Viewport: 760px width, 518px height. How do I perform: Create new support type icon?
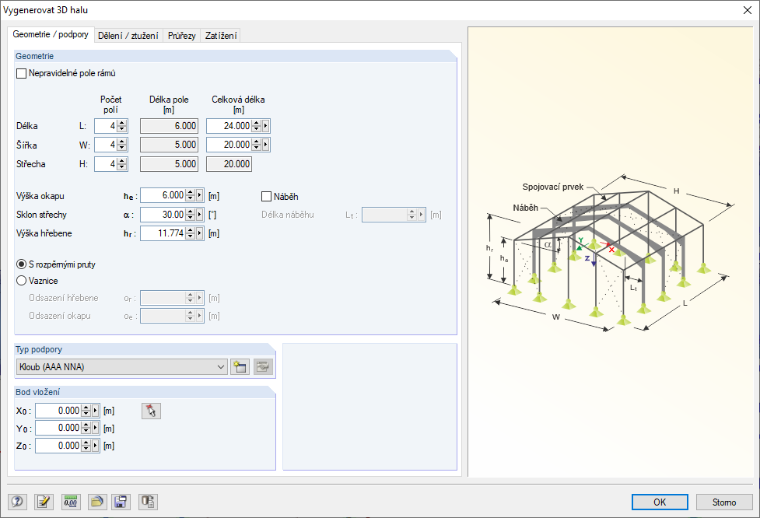click(x=240, y=367)
